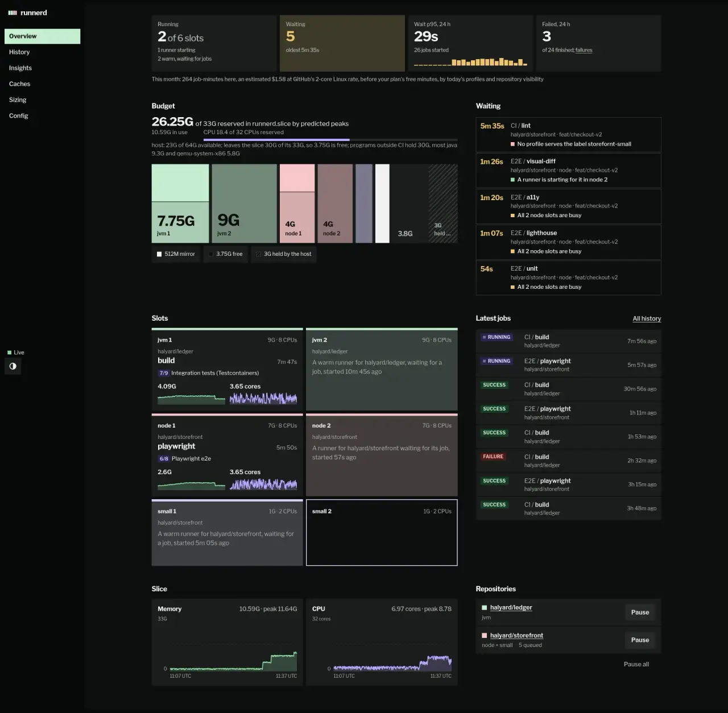Open the running CI / build job from 7m 56s ago
This screenshot has width=728, height=713.
(568, 341)
